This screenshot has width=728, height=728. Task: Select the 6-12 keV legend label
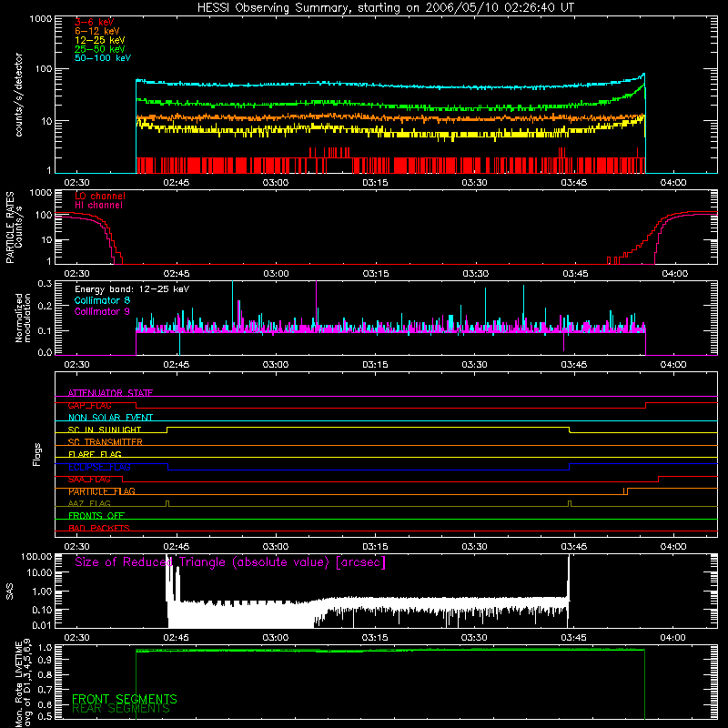[97, 31]
